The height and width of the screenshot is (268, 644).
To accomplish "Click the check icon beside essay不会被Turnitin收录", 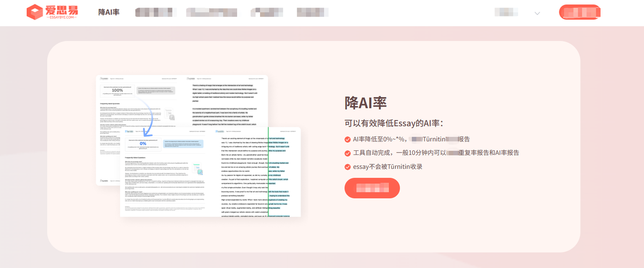I will click(348, 167).
